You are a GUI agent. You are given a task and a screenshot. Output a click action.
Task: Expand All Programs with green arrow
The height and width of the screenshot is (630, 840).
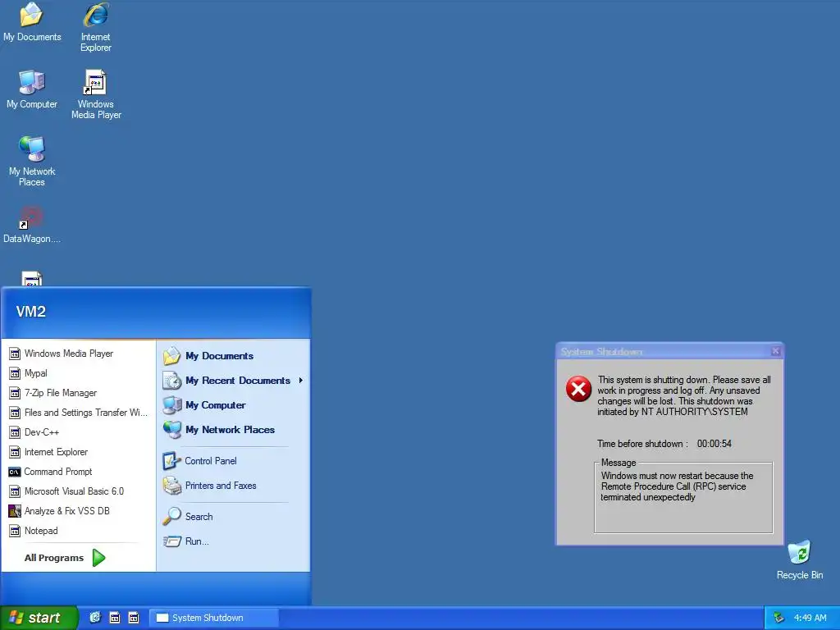pos(99,558)
